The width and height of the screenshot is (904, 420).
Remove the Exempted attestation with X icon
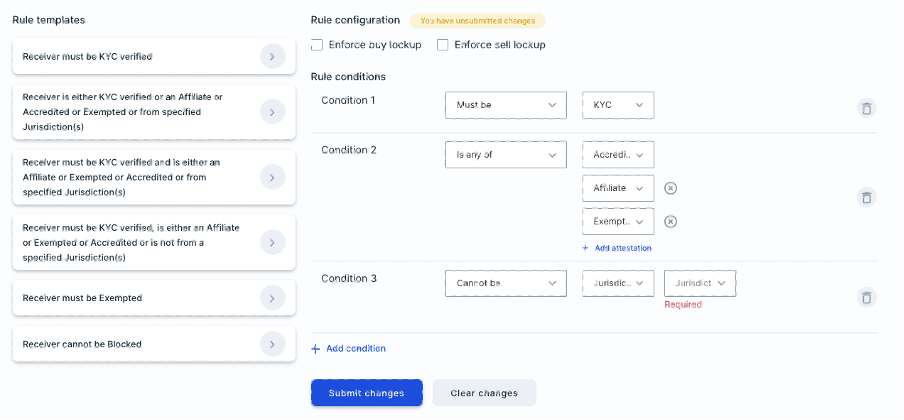tap(670, 222)
